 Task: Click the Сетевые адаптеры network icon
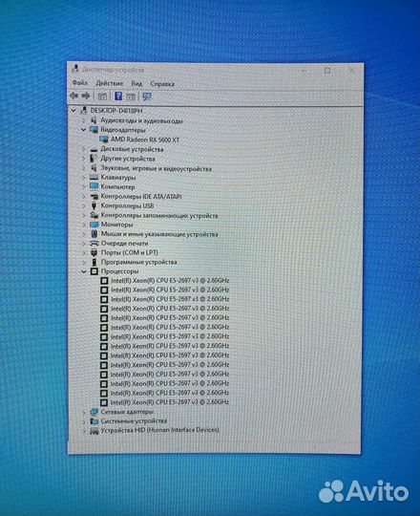(94, 412)
